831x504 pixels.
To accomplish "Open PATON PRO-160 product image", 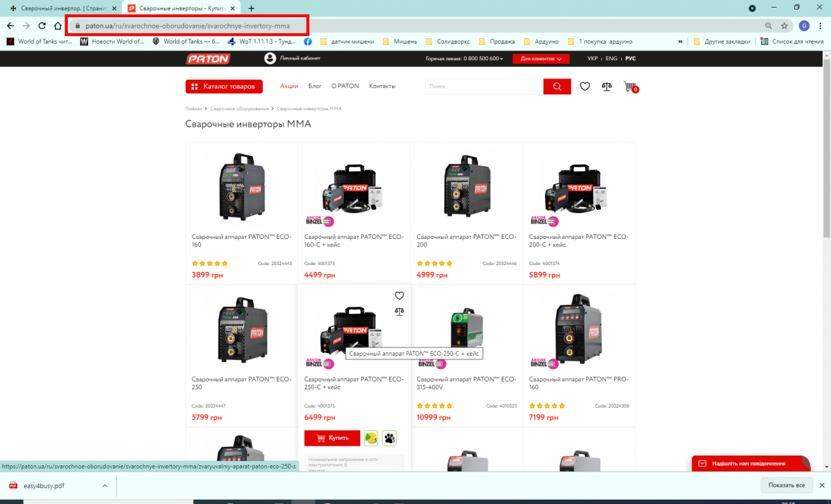I will tap(579, 330).
